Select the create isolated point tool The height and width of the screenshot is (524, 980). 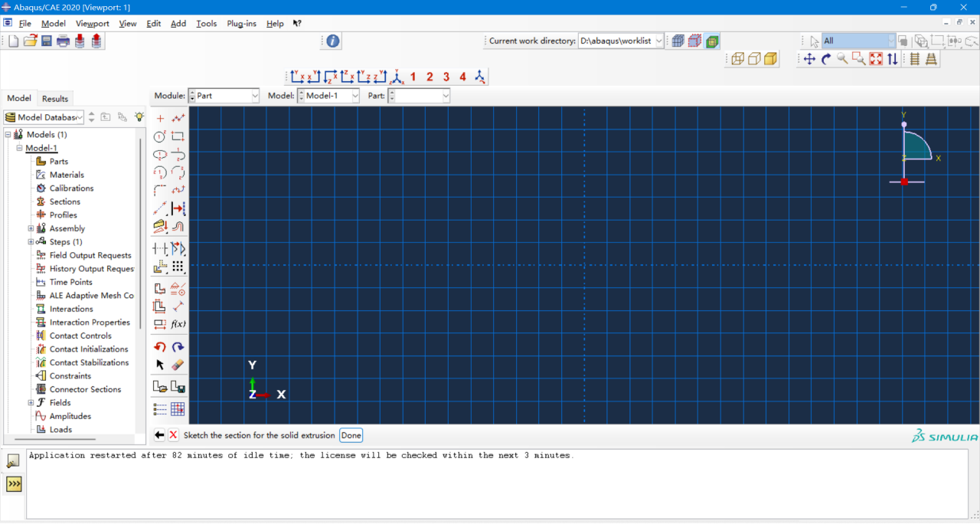coord(160,119)
